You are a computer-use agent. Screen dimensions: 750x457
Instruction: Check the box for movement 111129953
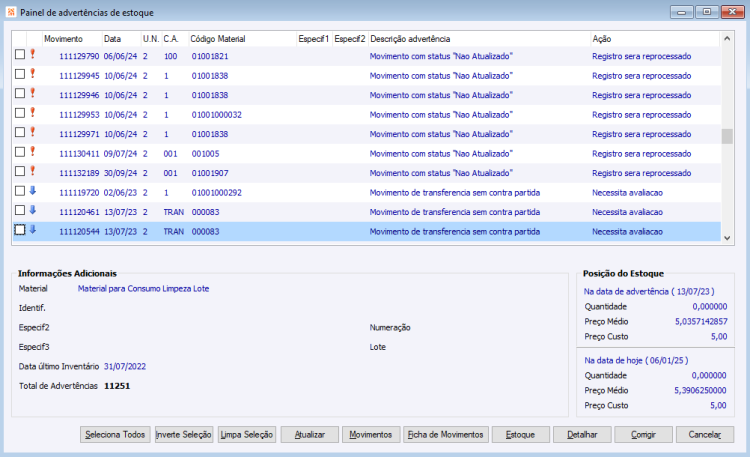[x=20, y=113]
